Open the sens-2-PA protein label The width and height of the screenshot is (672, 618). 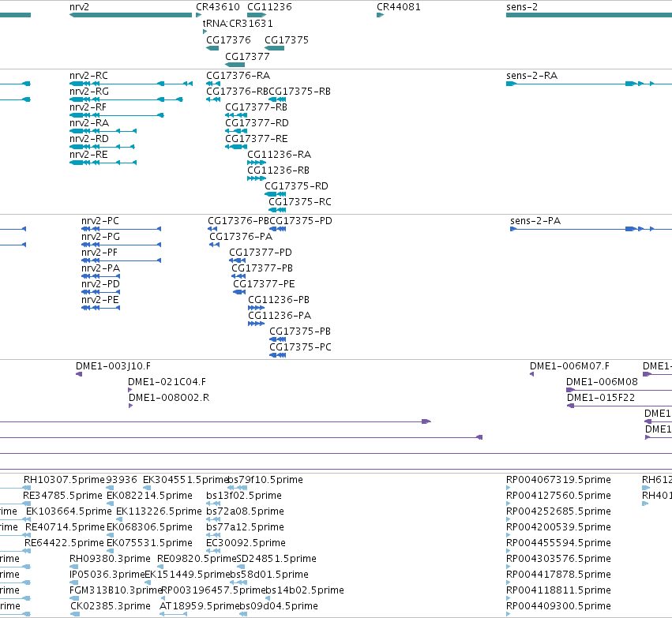click(x=535, y=221)
